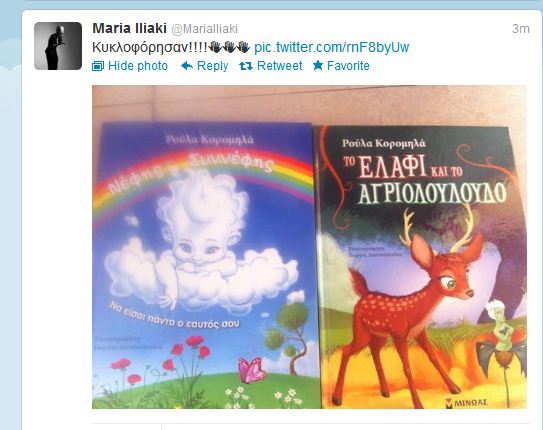Viewport: 543px width, 430px height.
Task: Click the 3m timestamp of the tweet
Action: click(x=521, y=29)
